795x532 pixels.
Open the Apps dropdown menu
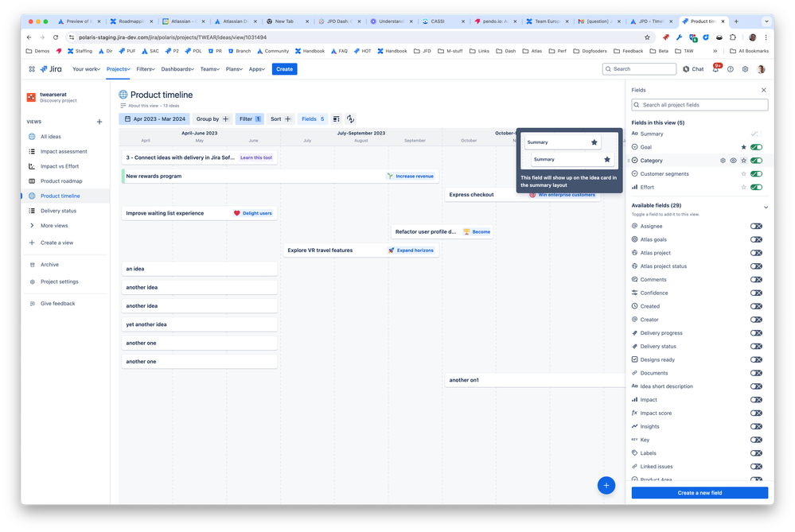tap(256, 69)
